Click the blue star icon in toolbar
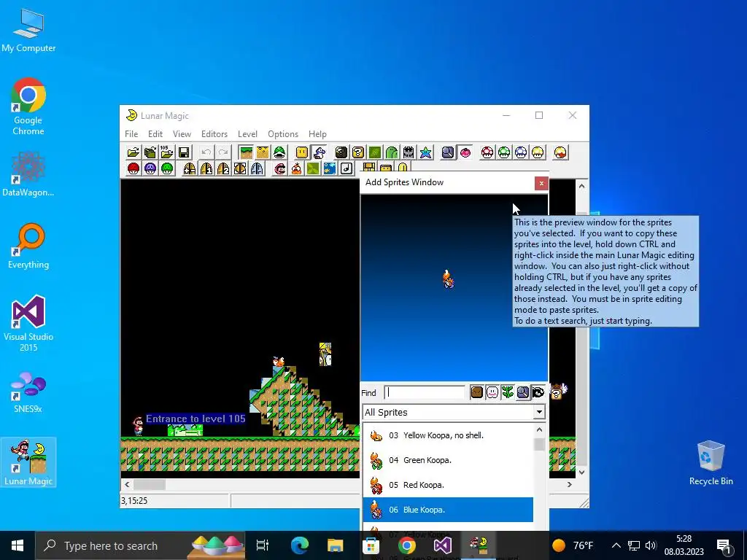Image resolution: width=747 pixels, height=560 pixels. pyautogui.click(x=425, y=152)
